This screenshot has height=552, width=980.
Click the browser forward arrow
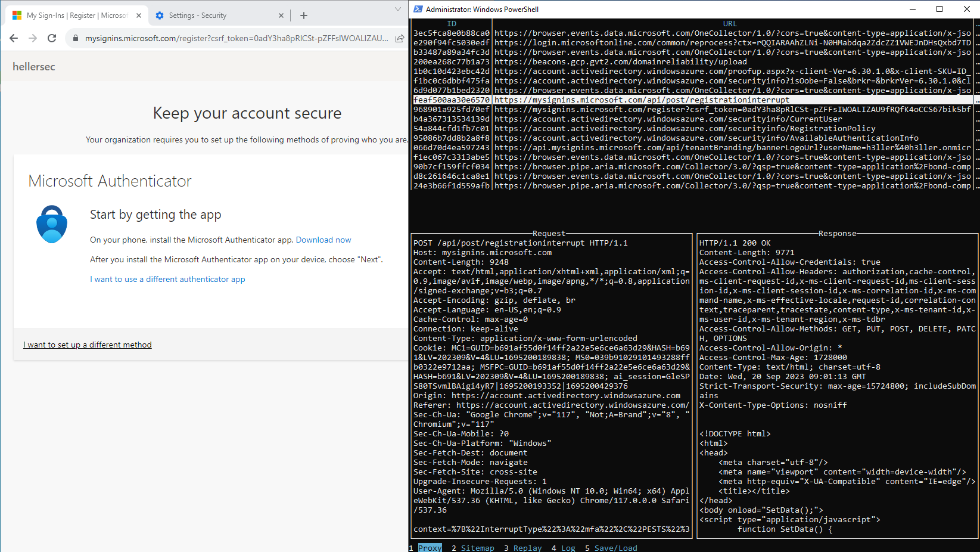[x=33, y=38]
